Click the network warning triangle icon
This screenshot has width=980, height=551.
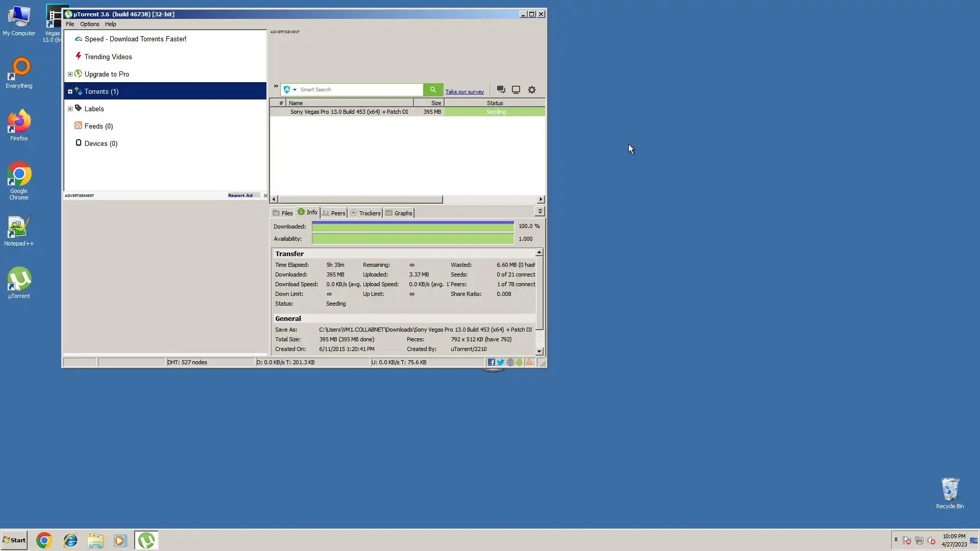(529, 362)
